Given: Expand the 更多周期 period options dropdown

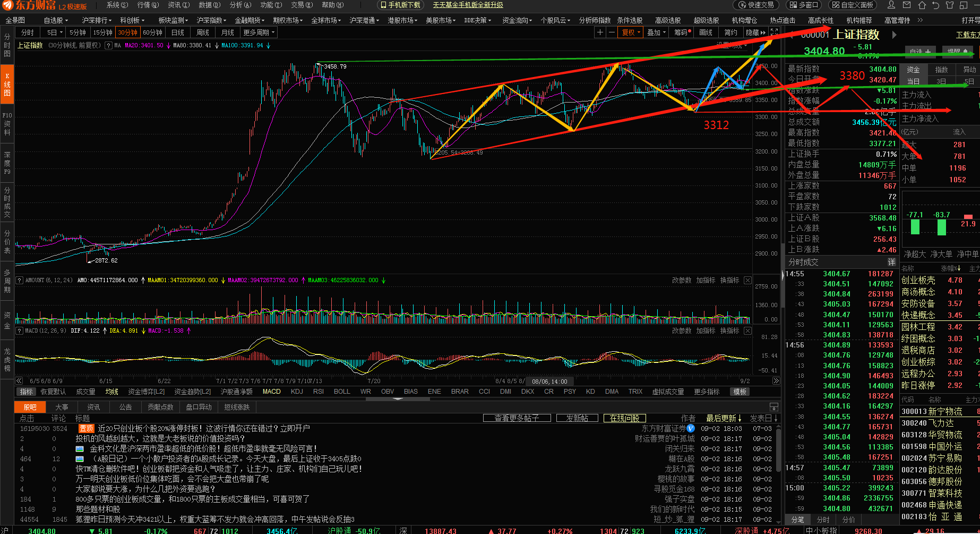Looking at the screenshot, I should 258,32.
